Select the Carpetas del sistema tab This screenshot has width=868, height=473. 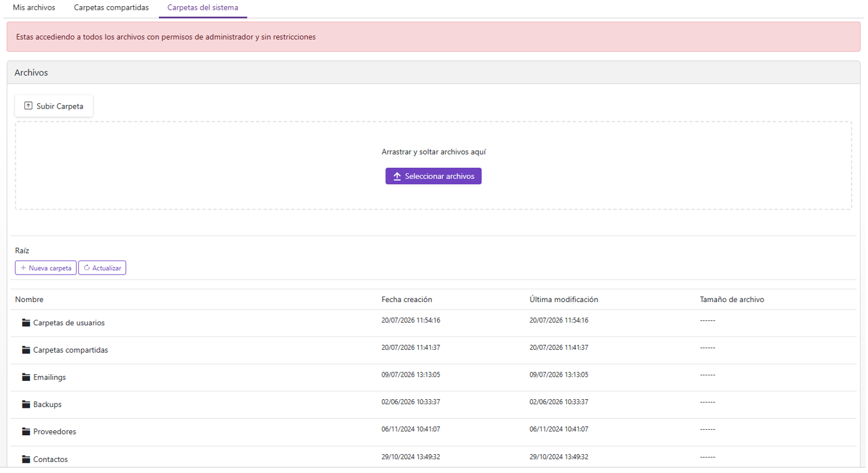click(203, 8)
